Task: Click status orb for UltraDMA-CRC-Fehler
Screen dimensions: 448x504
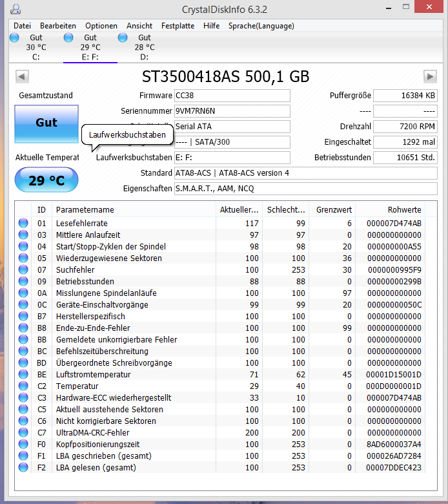Action: (23, 433)
